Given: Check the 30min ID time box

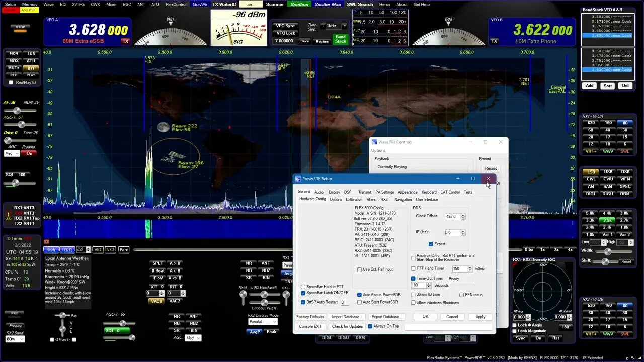Looking at the screenshot, I should coord(413,295).
